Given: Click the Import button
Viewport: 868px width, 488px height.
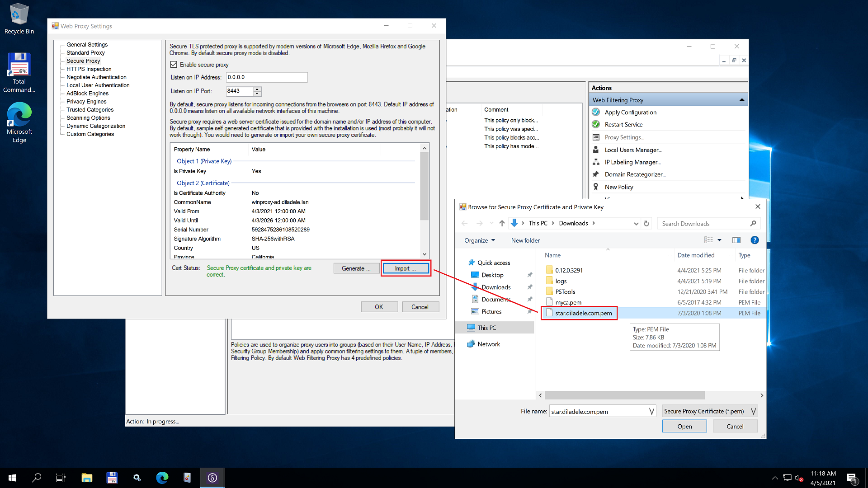Looking at the screenshot, I should pos(406,268).
